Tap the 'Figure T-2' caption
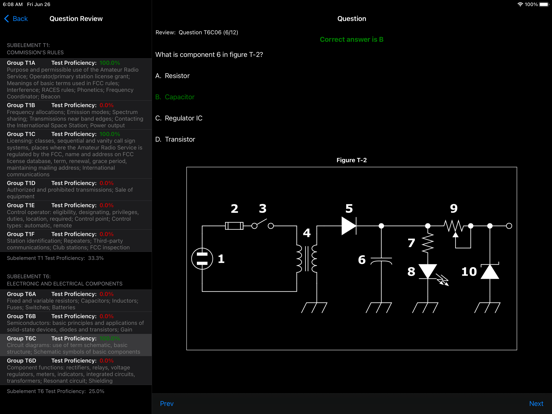This screenshot has height=414, width=552. click(x=351, y=160)
